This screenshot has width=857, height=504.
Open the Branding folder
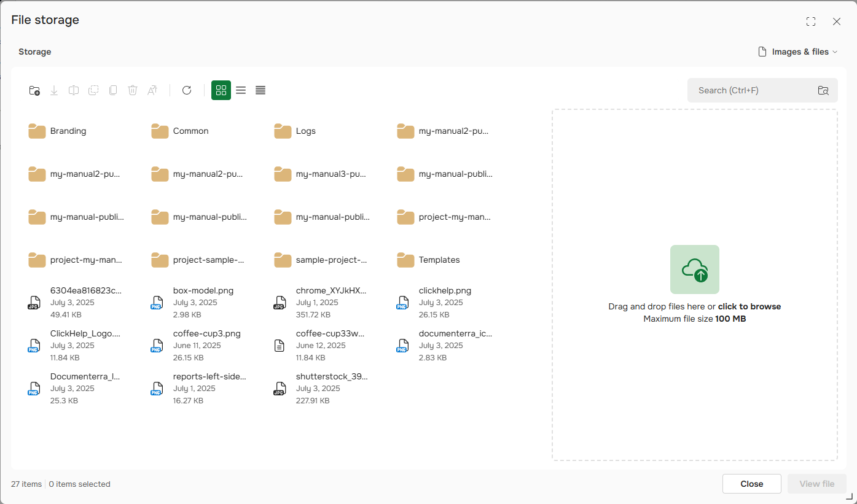(x=68, y=131)
